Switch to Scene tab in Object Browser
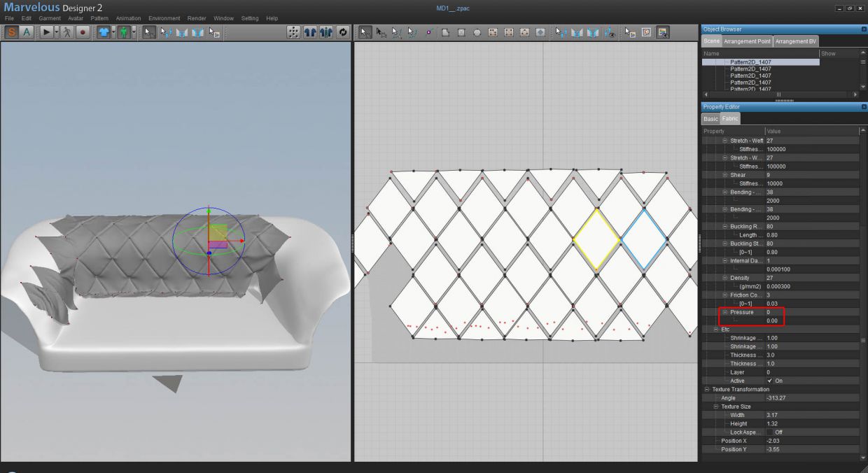Image resolution: width=868 pixels, height=473 pixels. tap(711, 41)
